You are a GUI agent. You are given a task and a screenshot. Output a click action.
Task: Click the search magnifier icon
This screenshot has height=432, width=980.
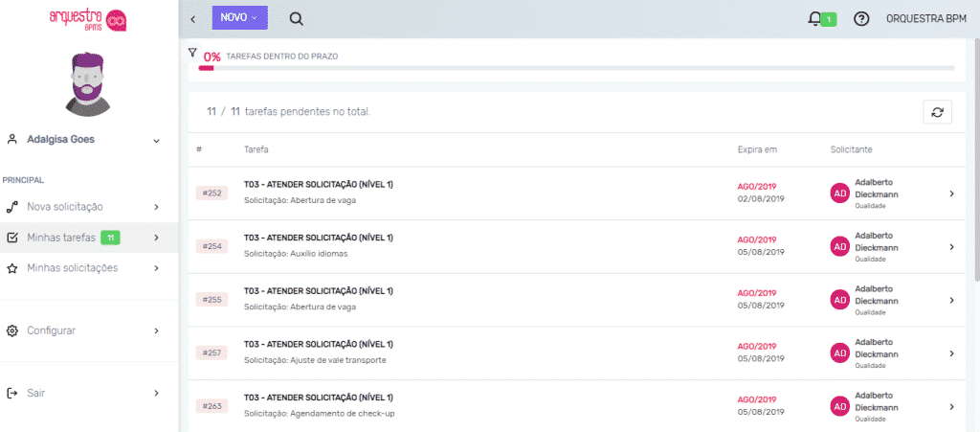pyautogui.click(x=296, y=18)
